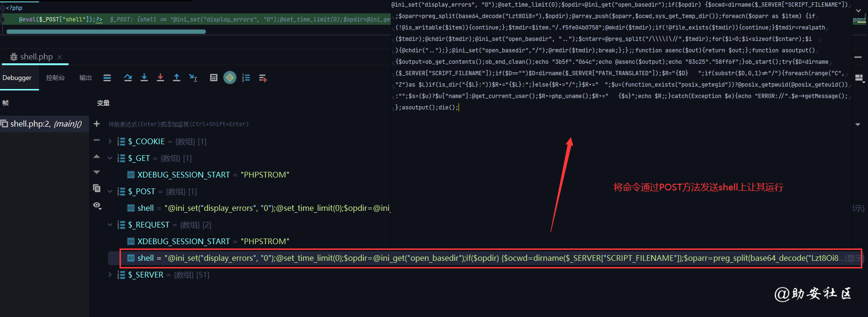This screenshot has width=868, height=317.
Task: Click the 帧 frames panel header
Action: click(x=5, y=103)
